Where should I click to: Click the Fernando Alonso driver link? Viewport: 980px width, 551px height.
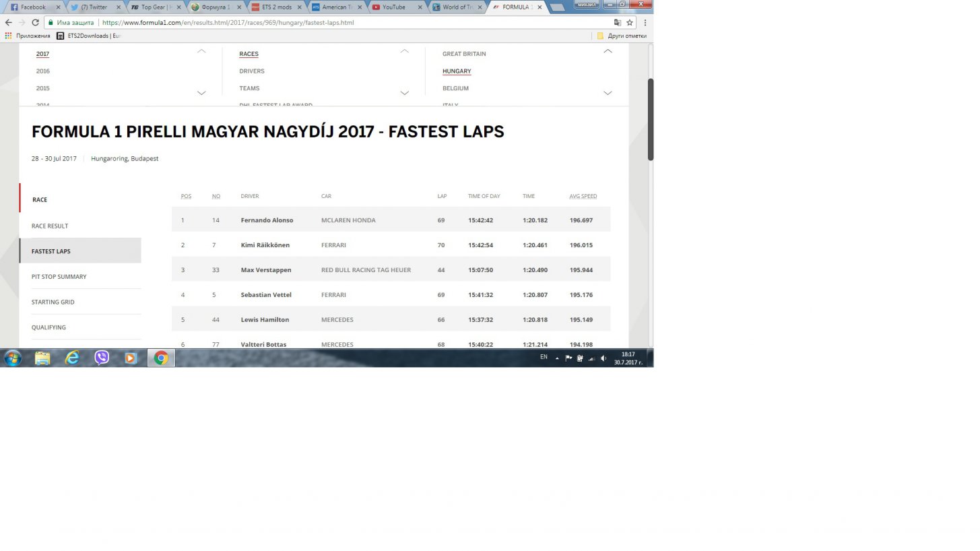[267, 220]
